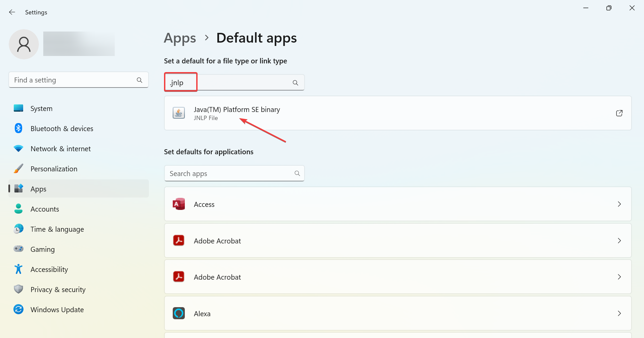Click the Windows Update sync icon
This screenshot has width=644, height=338.
(x=18, y=309)
